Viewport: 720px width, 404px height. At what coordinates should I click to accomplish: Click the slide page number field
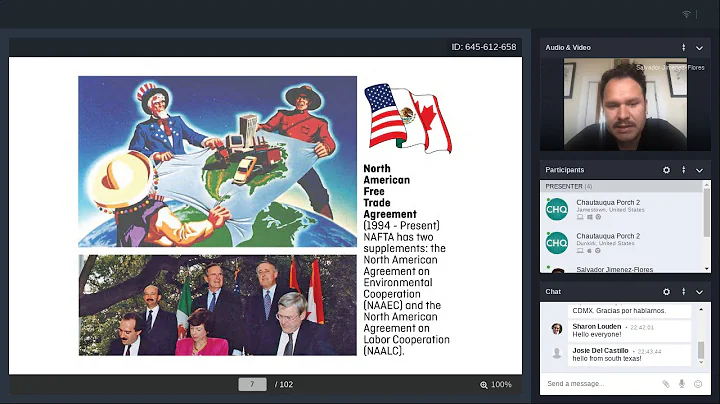252,384
